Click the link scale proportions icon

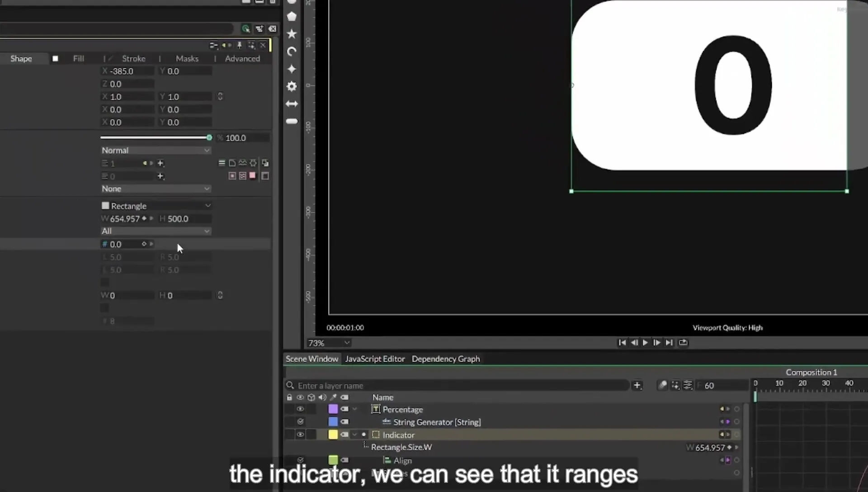tap(220, 96)
